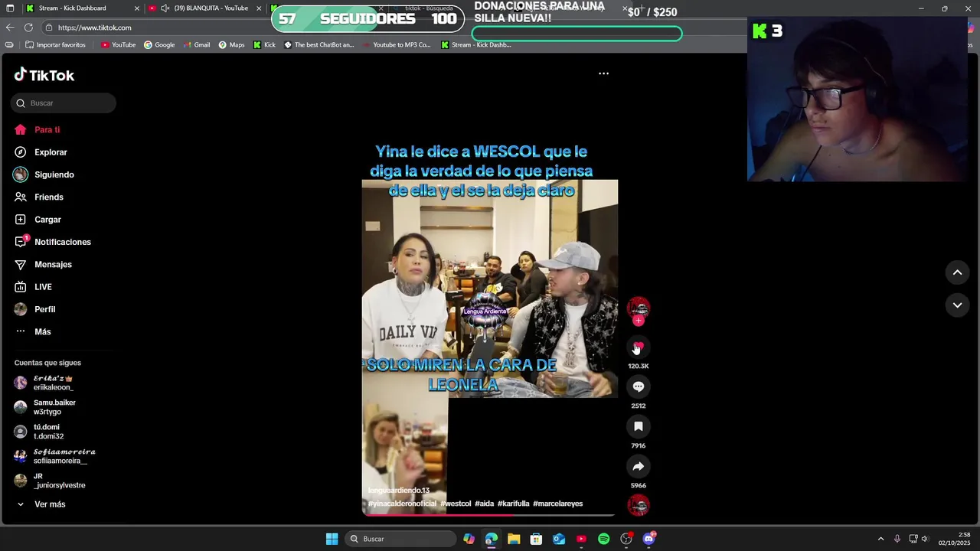Open Notificaciones in the sidebar
This screenshot has width=980, height=551.
tap(52, 242)
